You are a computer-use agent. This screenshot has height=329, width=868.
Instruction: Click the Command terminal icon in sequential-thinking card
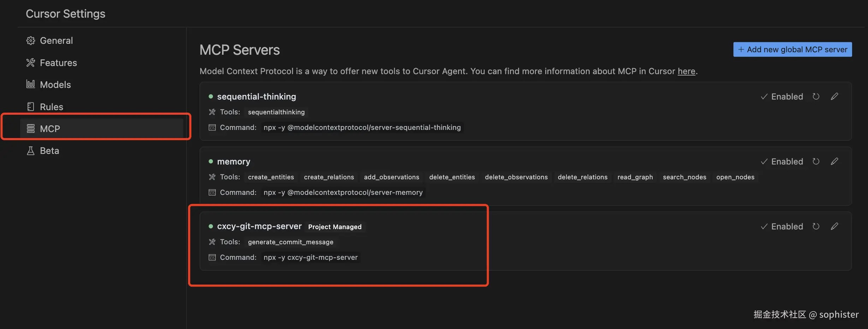coord(212,127)
